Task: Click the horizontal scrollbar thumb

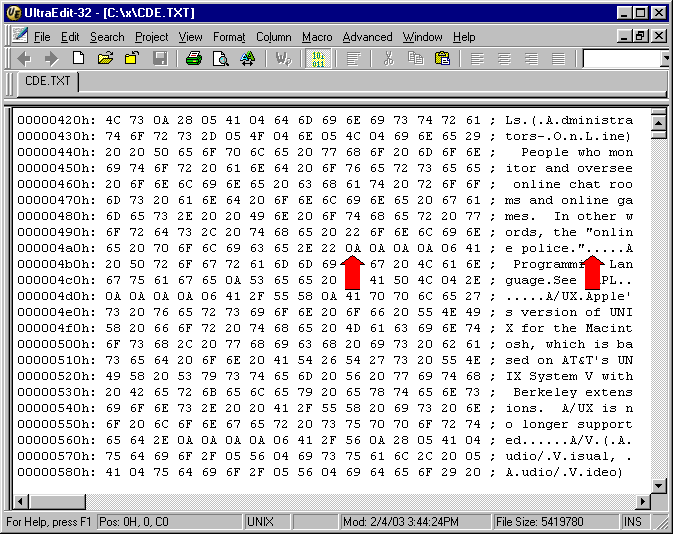Action: click(x=57, y=501)
